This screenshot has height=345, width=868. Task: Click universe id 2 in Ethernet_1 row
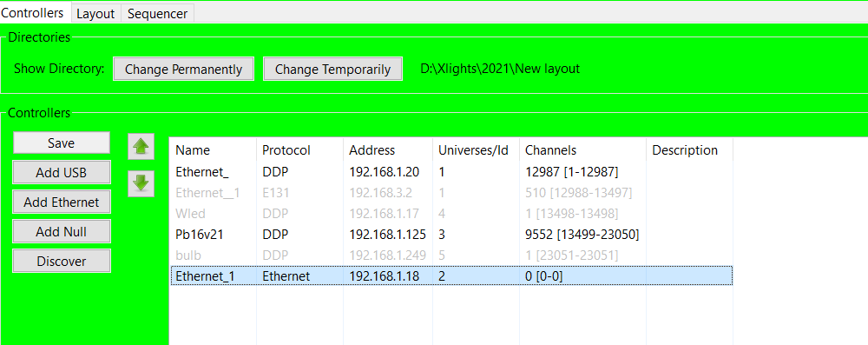(442, 275)
